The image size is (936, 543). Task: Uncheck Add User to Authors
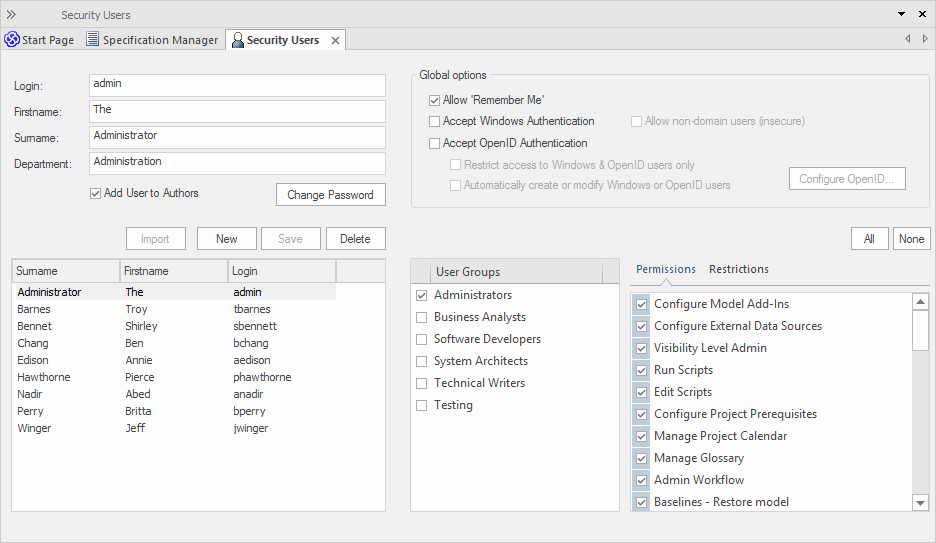pyautogui.click(x=96, y=193)
